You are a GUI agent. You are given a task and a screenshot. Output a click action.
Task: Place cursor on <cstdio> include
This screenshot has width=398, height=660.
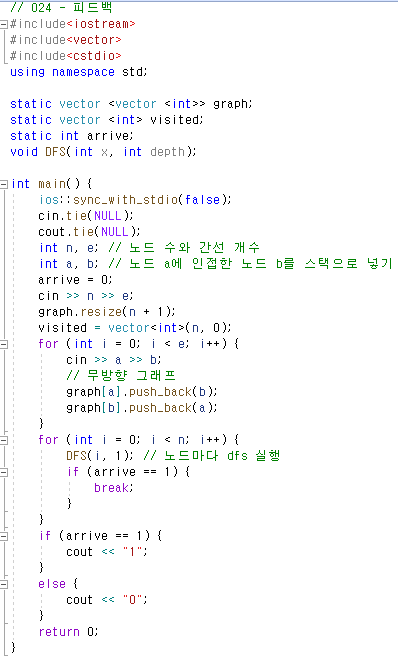click(93, 56)
